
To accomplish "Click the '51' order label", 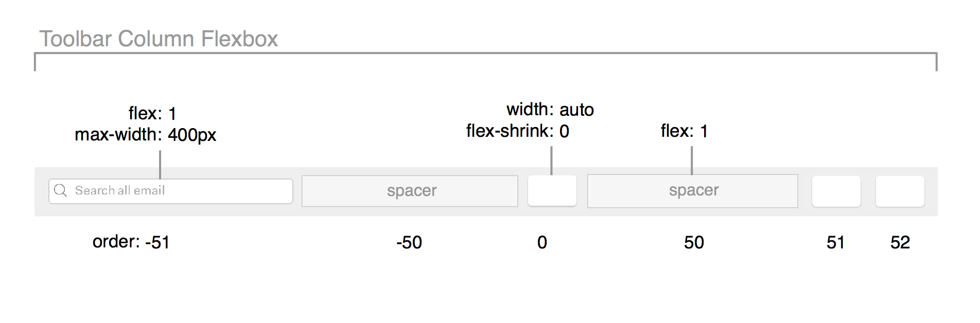I will [835, 242].
